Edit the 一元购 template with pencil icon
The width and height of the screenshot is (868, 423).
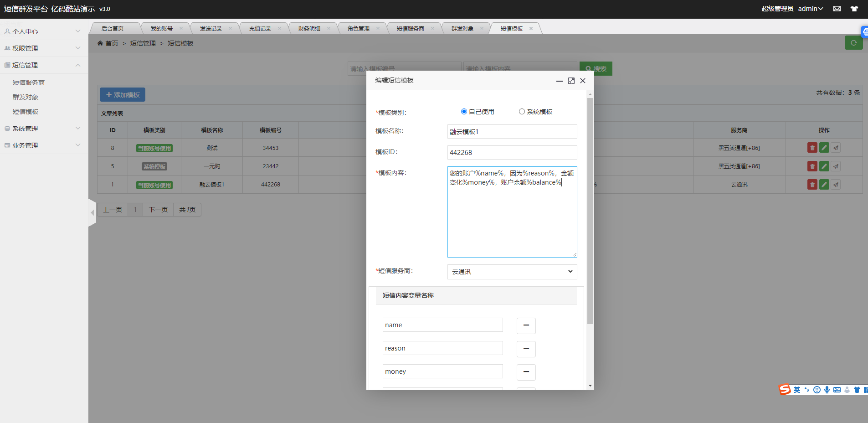click(824, 166)
